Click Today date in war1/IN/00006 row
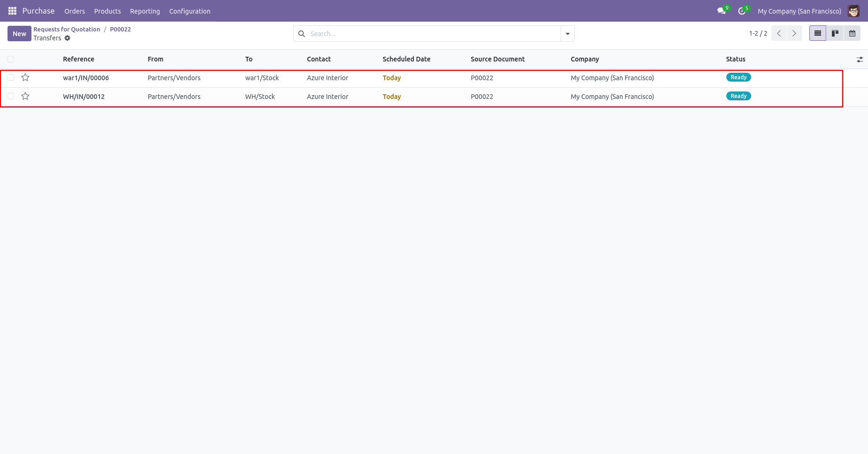 click(x=392, y=78)
